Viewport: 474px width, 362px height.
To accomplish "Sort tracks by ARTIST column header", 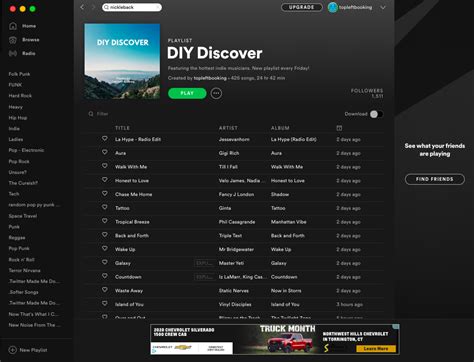I will pos(228,128).
